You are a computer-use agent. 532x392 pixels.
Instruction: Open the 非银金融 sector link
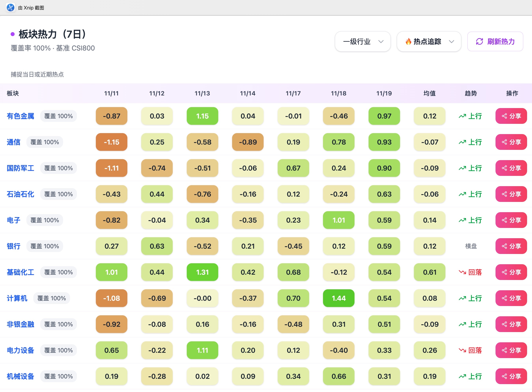(x=20, y=324)
